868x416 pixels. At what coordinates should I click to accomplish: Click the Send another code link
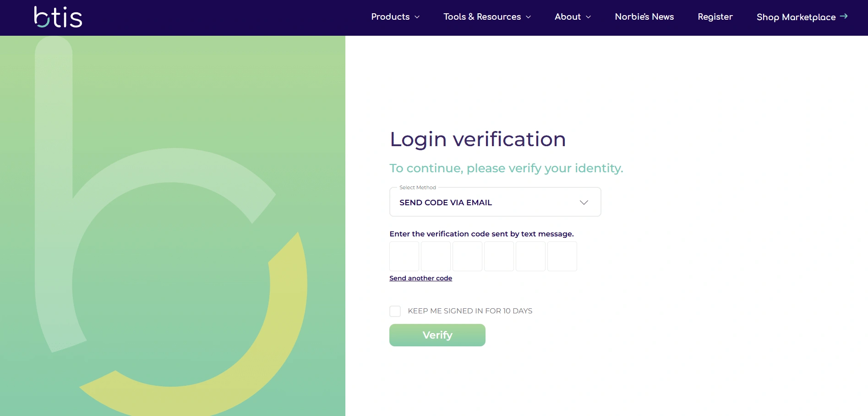pyautogui.click(x=420, y=278)
